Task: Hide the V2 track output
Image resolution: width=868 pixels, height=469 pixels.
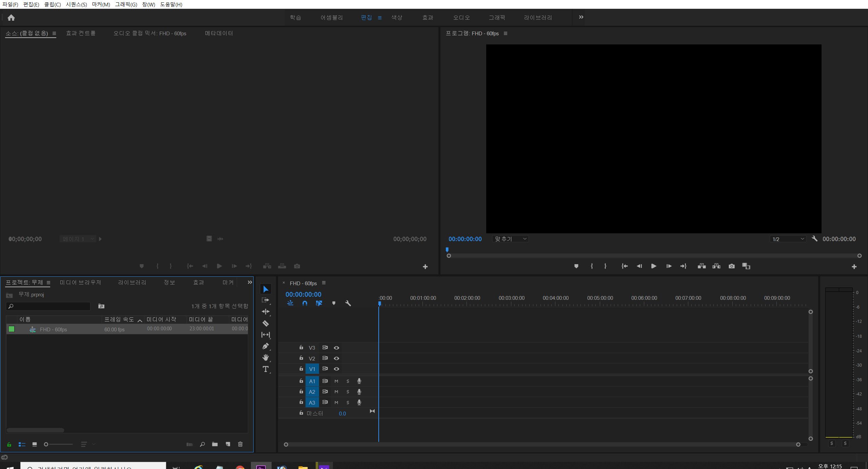Action: [336, 358]
